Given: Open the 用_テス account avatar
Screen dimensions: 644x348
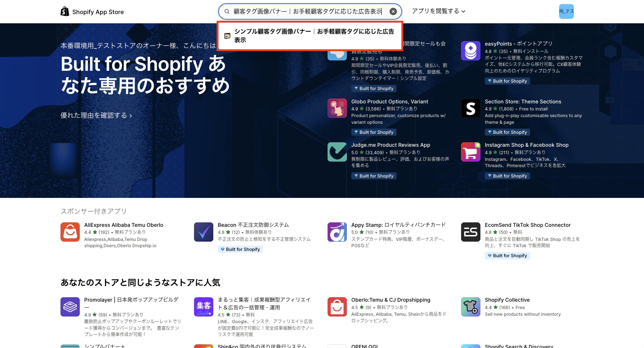Looking at the screenshot, I should coord(566,11).
